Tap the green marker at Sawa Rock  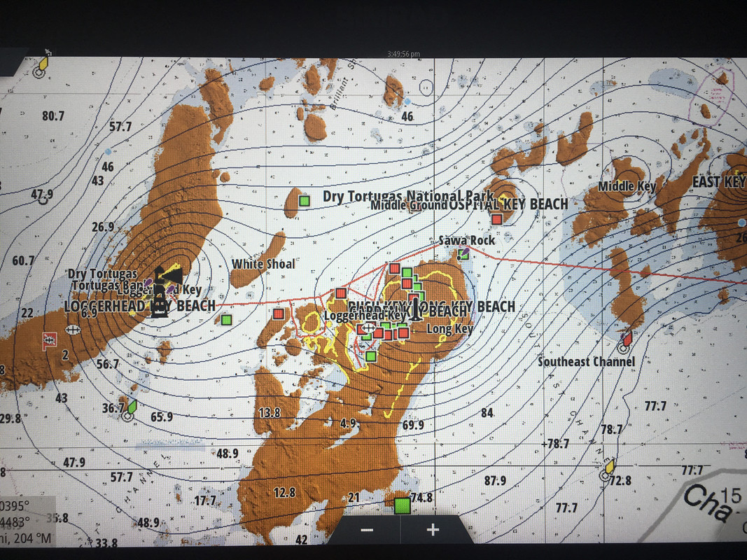[x=463, y=254]
